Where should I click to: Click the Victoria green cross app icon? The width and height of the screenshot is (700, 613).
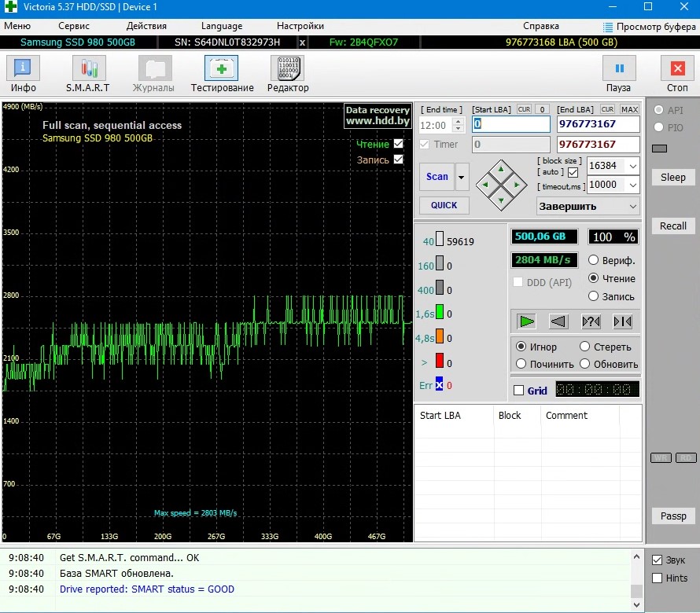tap(10, 7)
